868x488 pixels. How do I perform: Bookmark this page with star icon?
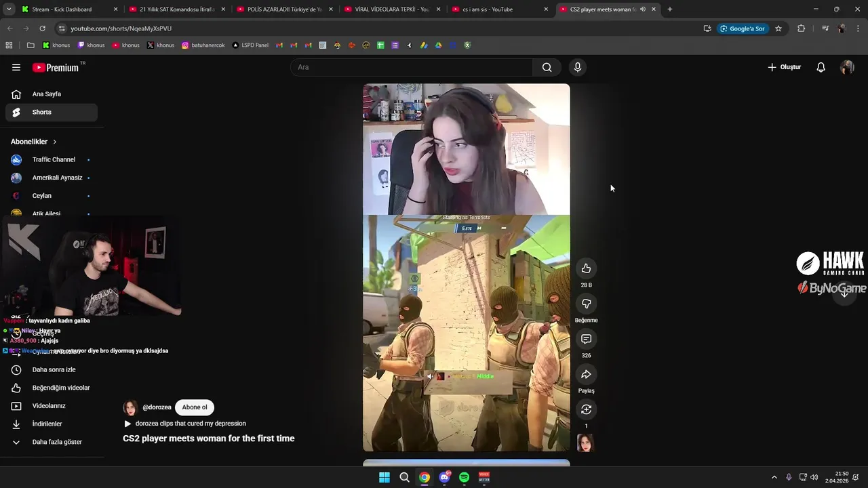click(x=778, y=28)
